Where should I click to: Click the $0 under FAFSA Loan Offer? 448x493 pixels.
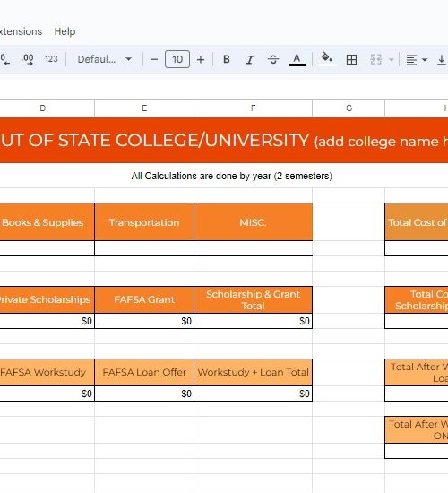point(144,394)
